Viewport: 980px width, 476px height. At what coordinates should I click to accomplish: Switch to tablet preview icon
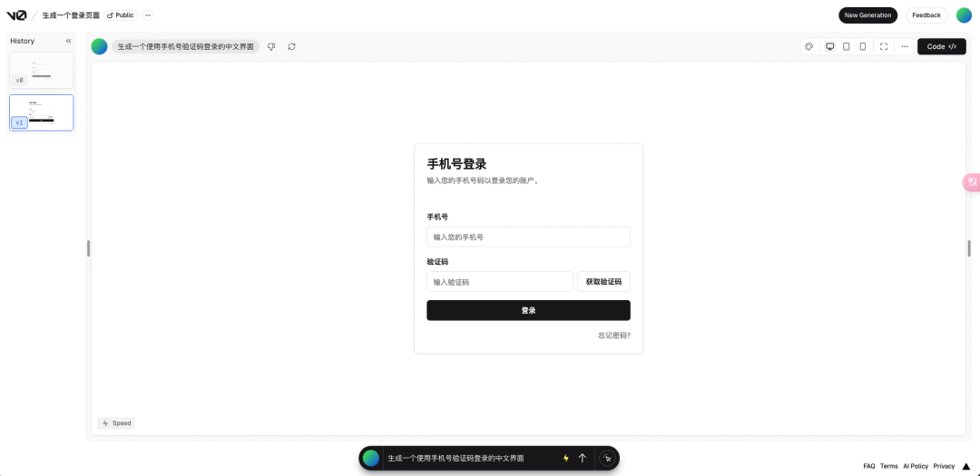(x=847, y=47)
